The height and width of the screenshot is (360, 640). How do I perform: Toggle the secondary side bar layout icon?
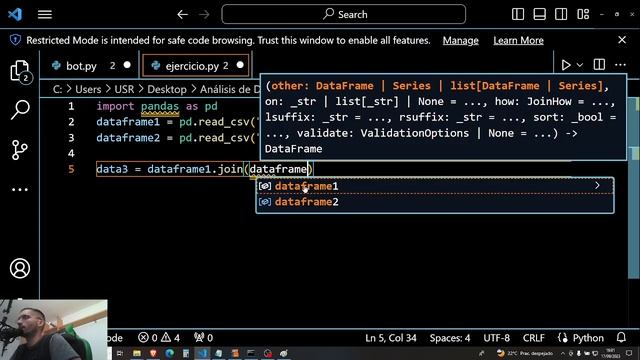pos(561,14)
